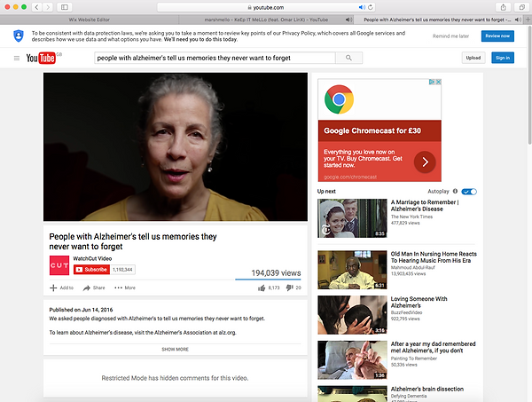This screenshot has width=532, height=402.
Task: Go forward with Safari forward arrow
Action: click(x=48, y=7)
